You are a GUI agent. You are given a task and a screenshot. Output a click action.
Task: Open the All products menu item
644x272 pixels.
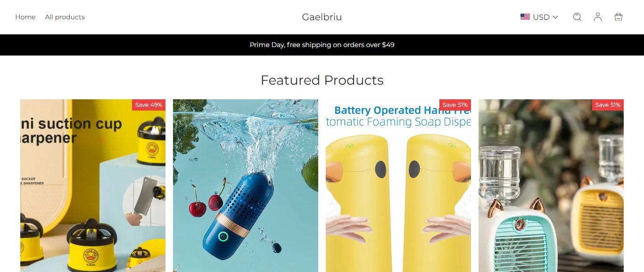(65, 17)
